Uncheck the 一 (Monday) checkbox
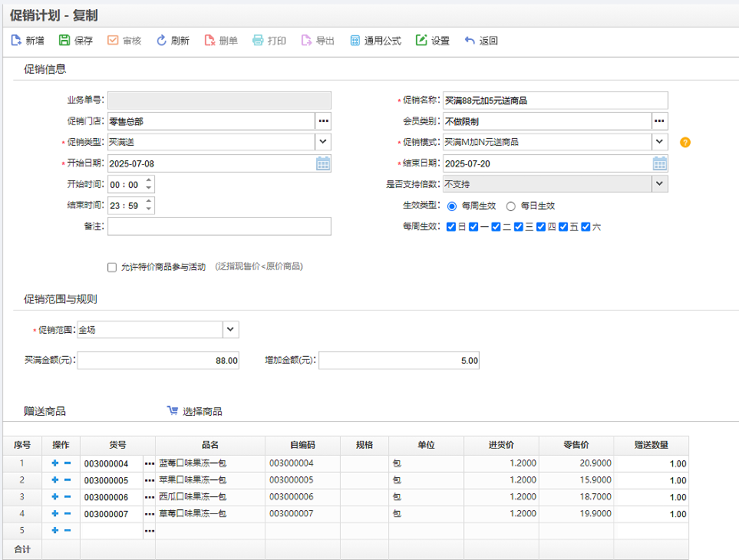The image size is (739, 560). point(473,227)
